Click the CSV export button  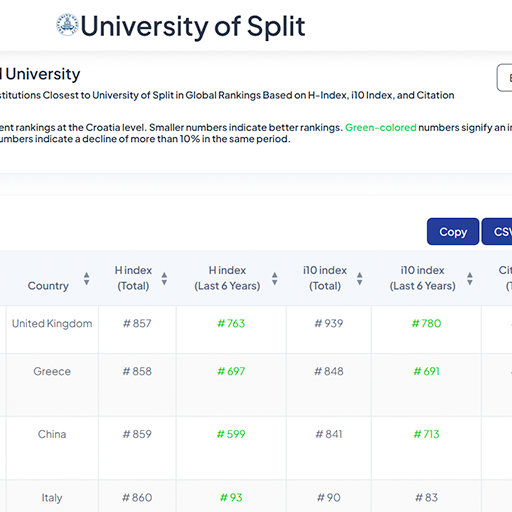[497, 232]
